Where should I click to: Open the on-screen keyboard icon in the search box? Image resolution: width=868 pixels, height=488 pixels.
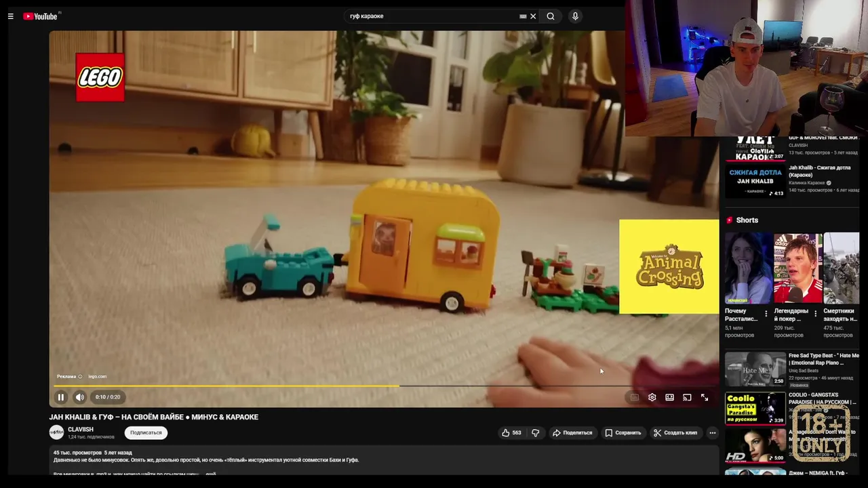523,16
